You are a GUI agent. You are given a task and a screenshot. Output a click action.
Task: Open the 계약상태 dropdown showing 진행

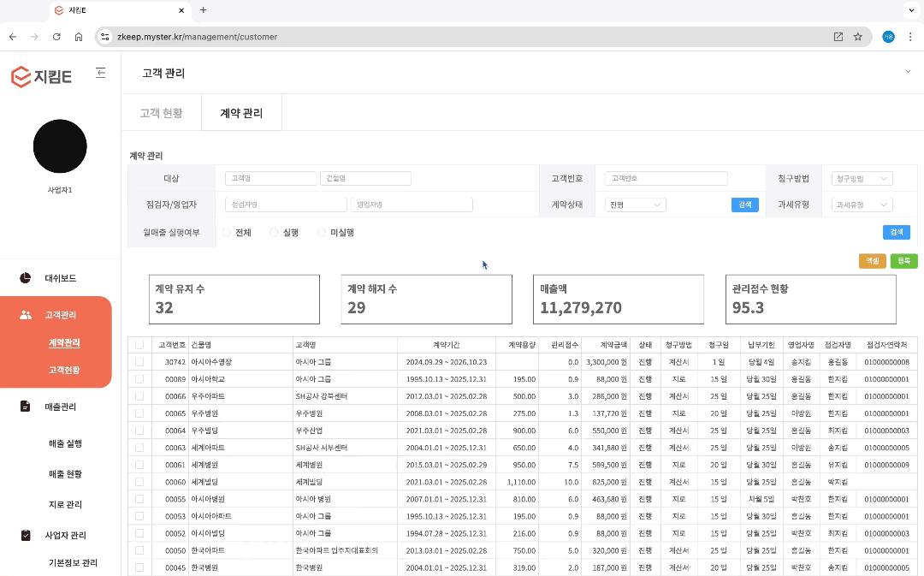[x=635, y=205]
